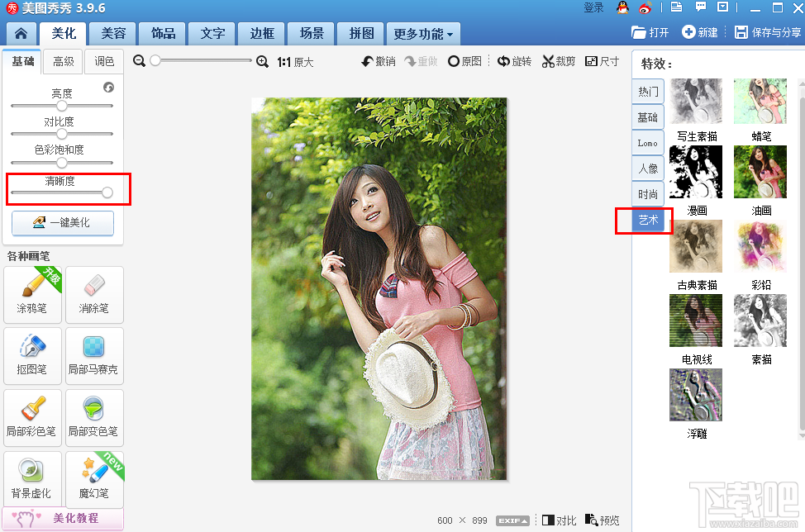The height and width of the screenshot is (532, 805).
Task: Click the 对比度 contrast slider handle
Action: [x=62, y=134]
